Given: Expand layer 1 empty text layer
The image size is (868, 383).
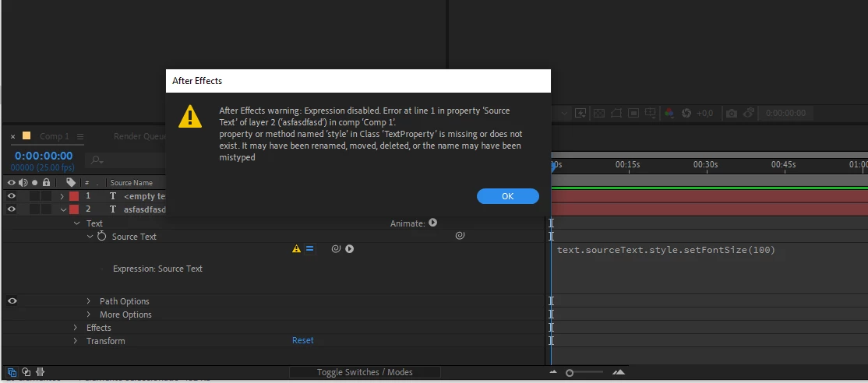Looking at the screenshot, I should (62, 196).
